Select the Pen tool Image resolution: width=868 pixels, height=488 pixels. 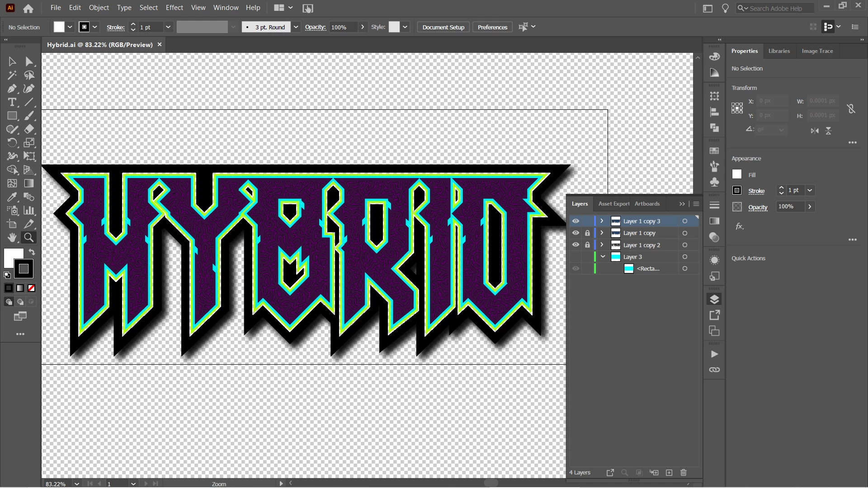tap(12, 89)
